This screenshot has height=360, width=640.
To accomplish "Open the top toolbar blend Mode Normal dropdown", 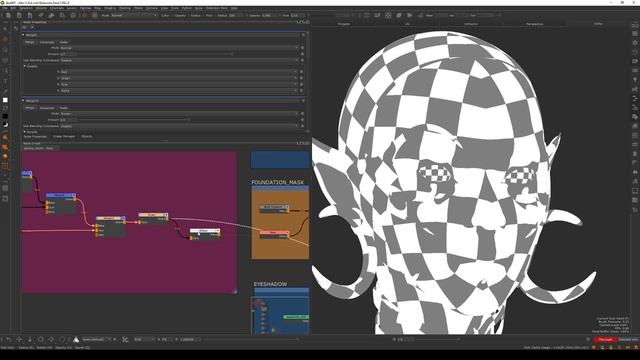I will click(134, 16).
